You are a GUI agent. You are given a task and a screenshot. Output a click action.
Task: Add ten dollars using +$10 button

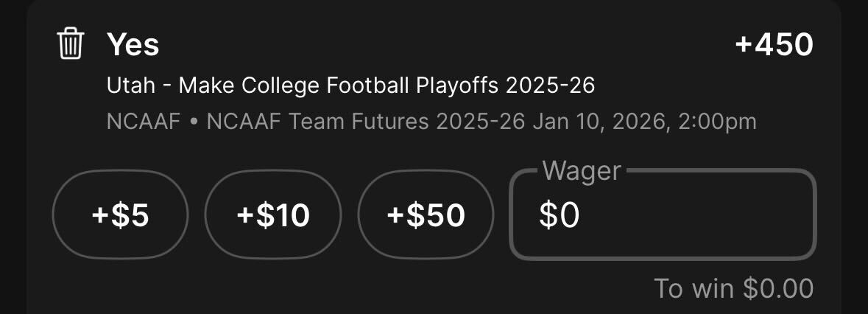click(273, 214)
